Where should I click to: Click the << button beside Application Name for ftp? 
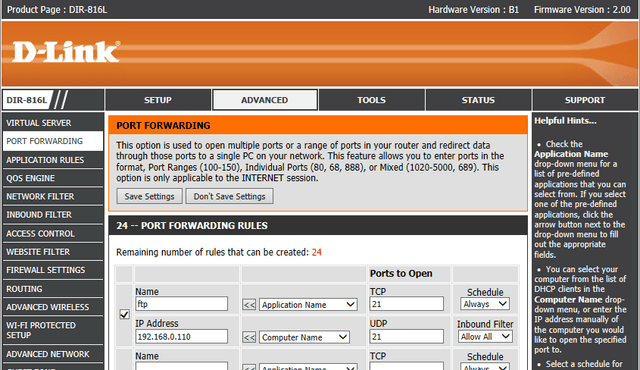[x=249, y=305]
